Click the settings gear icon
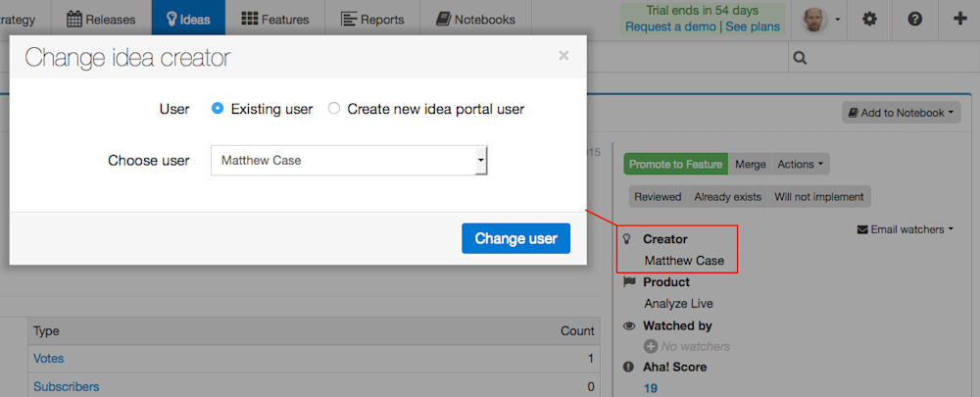Screen dimensions: 980x397 coord(868,20)
